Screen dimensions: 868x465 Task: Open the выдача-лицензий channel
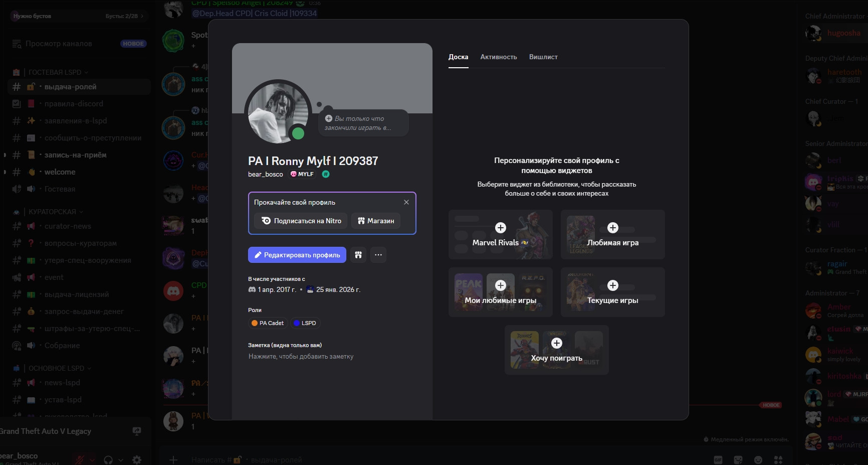[79, 294]
